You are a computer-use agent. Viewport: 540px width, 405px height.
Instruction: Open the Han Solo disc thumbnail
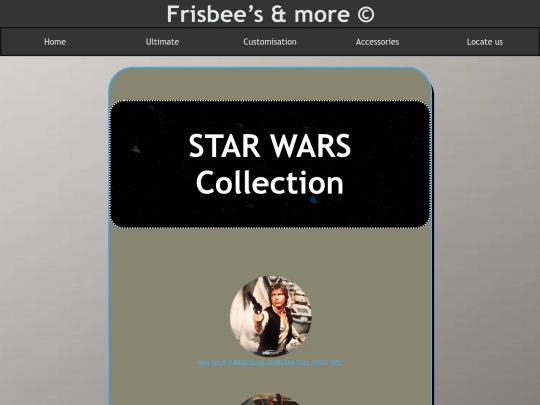click(271, 316)
